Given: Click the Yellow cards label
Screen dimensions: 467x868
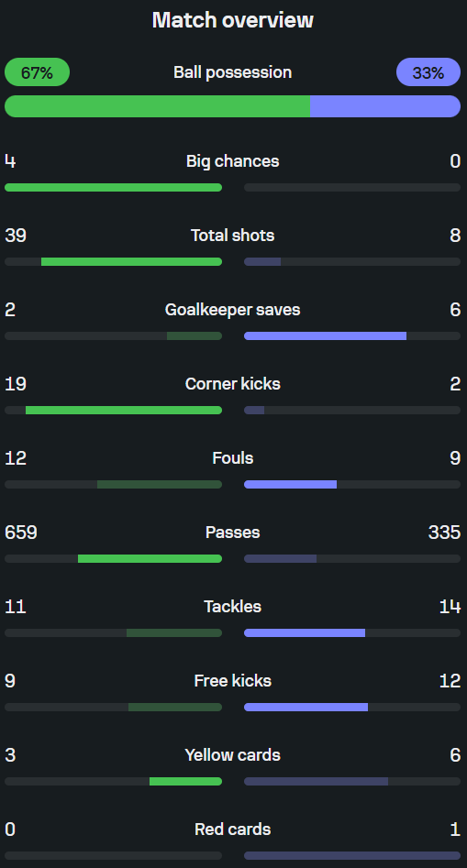Looking at the screenshot, I should 233,754.
